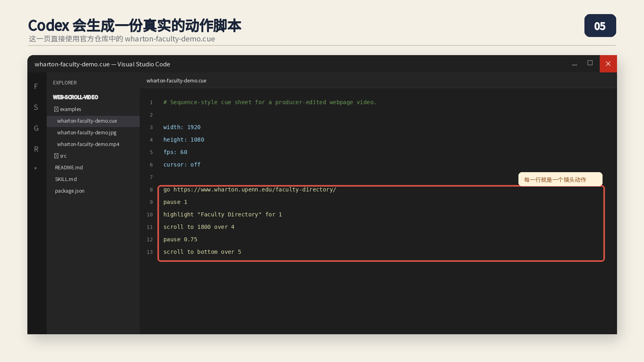Click the 'pause 0.75' line

pos(180,240)
